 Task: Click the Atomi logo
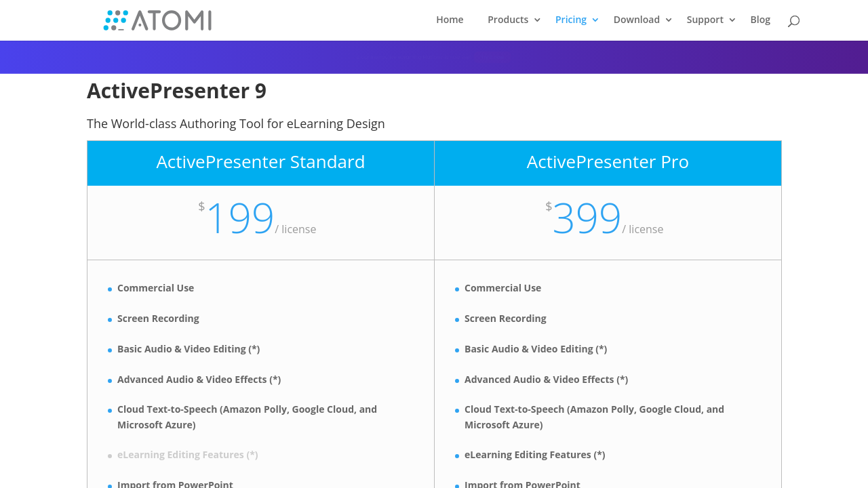pyautogui.click(x=157, y=20)
